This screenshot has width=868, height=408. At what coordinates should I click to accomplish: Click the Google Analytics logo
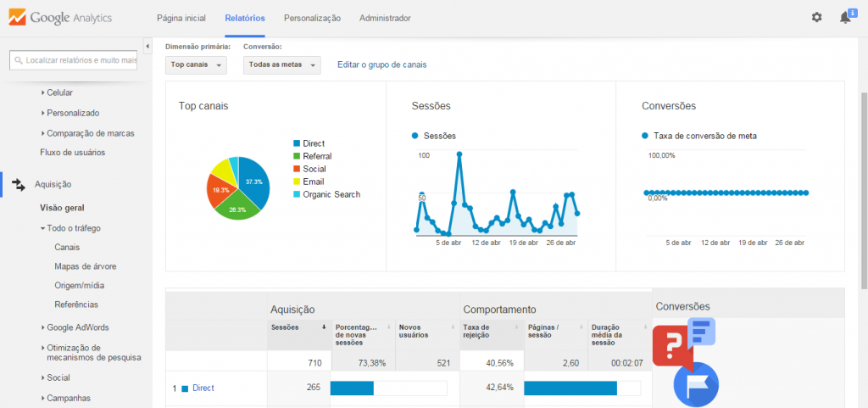[x=60, y=18]
